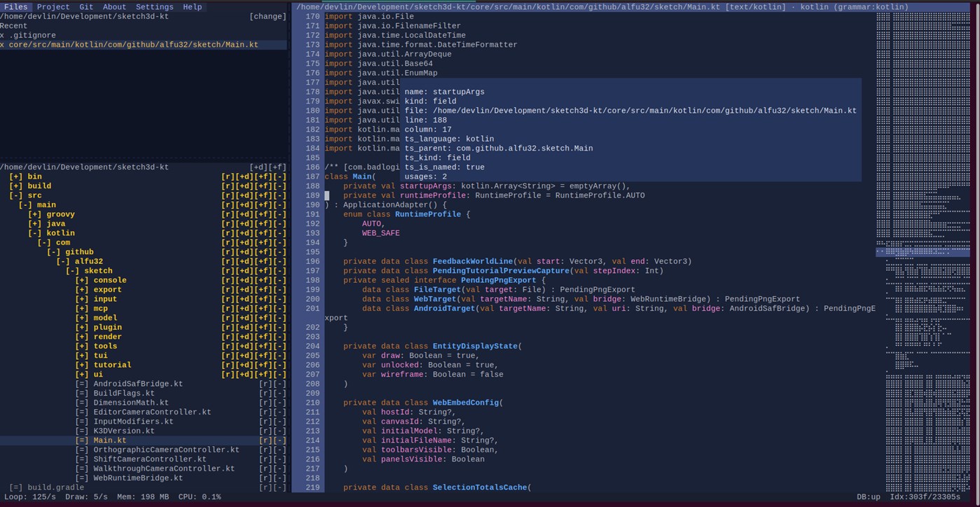Image resolution: width=980 pixels, height=507 pixels.
Task: Open the Settings menu
Action: click(155, 7)
